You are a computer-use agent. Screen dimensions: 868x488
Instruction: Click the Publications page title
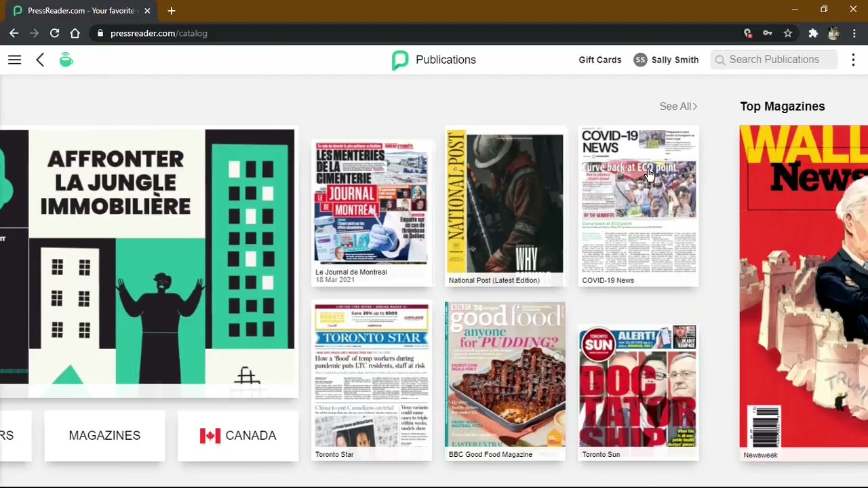click(446, 60)
